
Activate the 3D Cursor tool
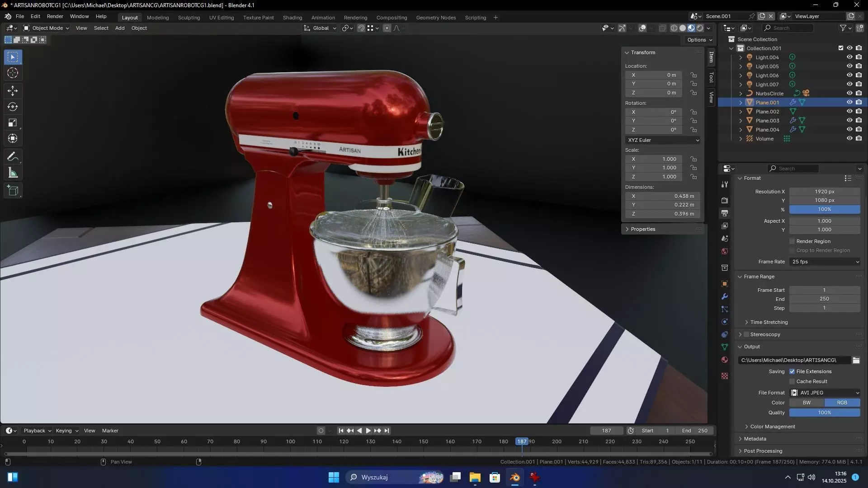13,73
